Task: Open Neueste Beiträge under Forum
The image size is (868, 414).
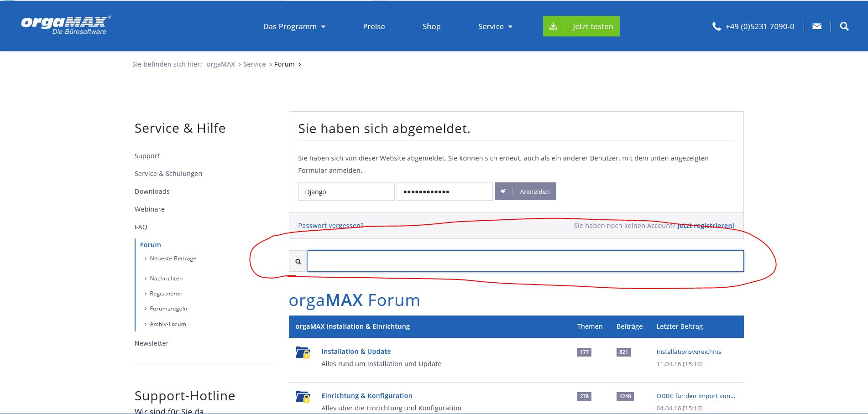Action: click(x=173, y=259)
